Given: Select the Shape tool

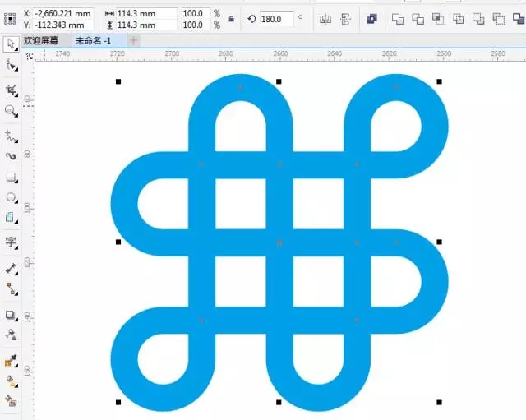Looking at the screenshot, I should coord(11,64).
